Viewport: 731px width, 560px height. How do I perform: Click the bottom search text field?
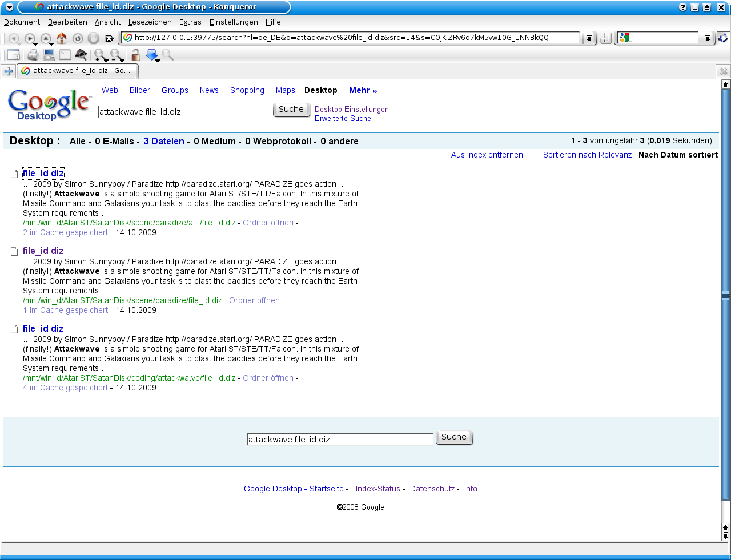click(x=340, y=440)
